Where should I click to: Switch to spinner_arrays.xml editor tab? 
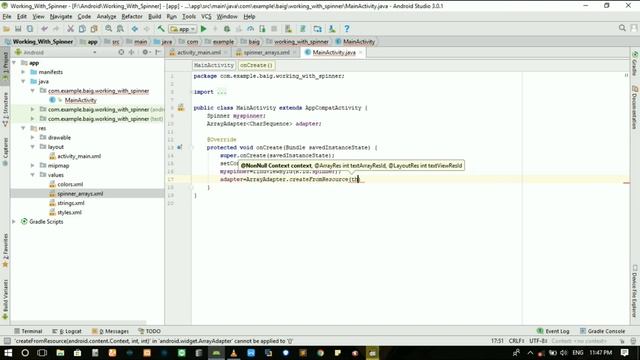tap(266, 53)
